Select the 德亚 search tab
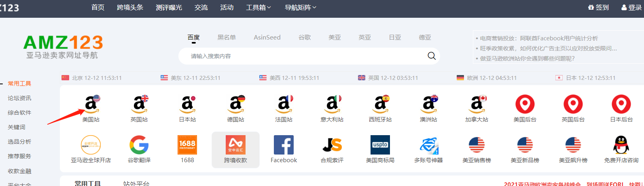Image resolution: width=644 pixels, height=186 pixels. [425, 38]
